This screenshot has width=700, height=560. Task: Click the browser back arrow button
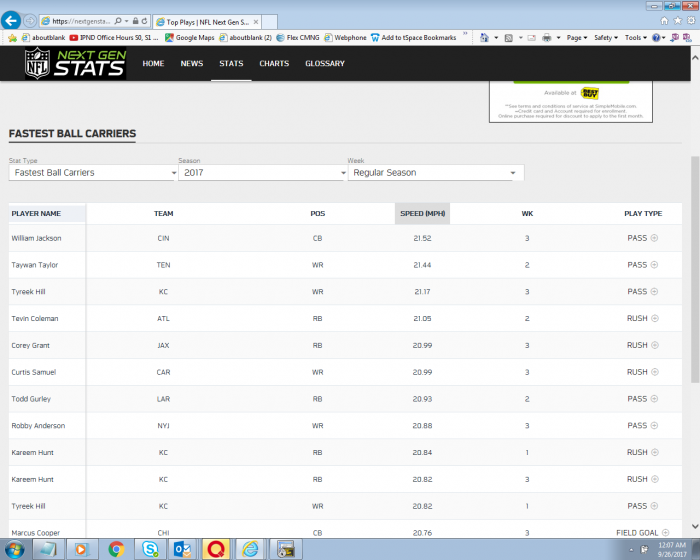(x=12, y=20)
